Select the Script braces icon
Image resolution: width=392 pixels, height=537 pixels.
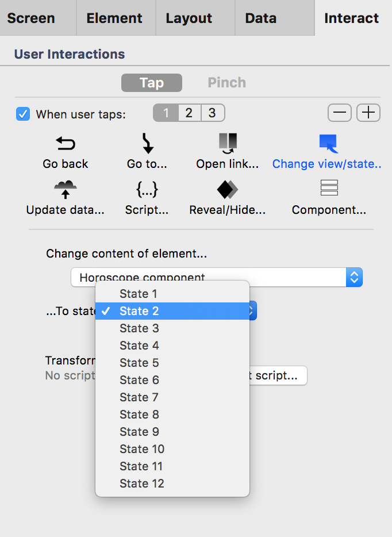[x=147, y=189]
